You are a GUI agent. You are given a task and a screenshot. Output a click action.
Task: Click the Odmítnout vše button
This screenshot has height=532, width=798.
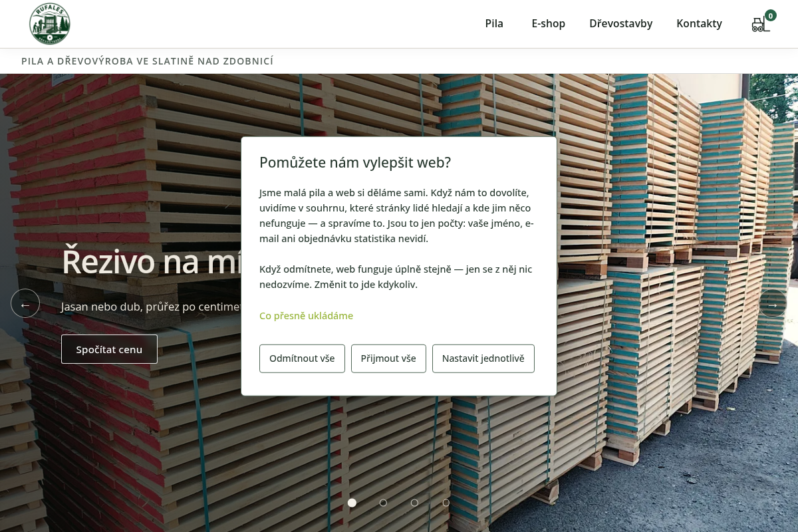[x=302, y=358]
